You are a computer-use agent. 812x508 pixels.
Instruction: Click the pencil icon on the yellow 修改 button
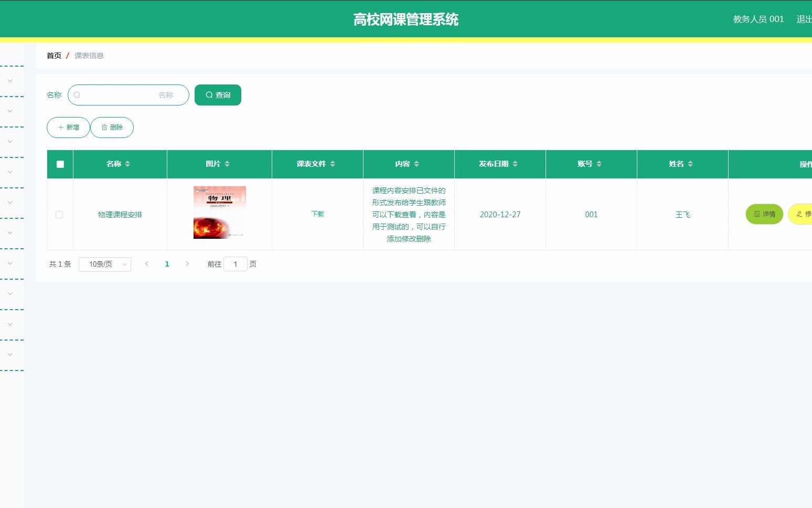tap(798, 214)
